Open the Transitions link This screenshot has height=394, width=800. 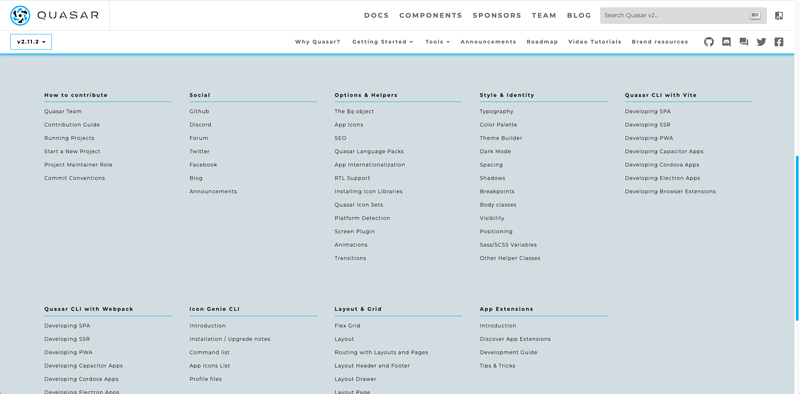pos(350,258)
